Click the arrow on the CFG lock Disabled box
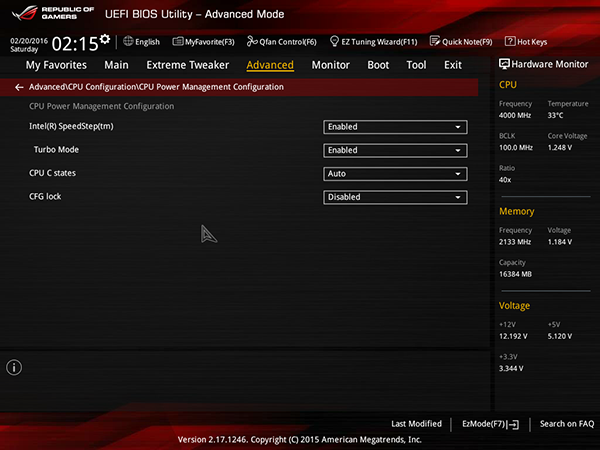600x450 pixels. point(458,197)
